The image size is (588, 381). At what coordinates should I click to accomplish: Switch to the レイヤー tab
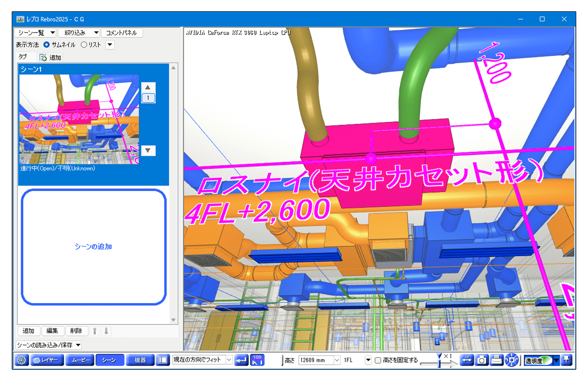47,360
